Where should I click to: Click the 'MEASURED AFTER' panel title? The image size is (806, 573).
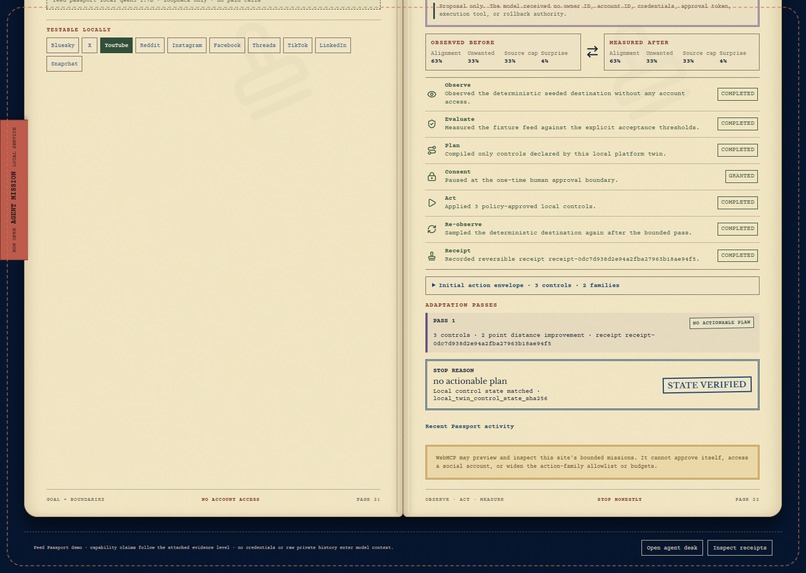[639, 43]
